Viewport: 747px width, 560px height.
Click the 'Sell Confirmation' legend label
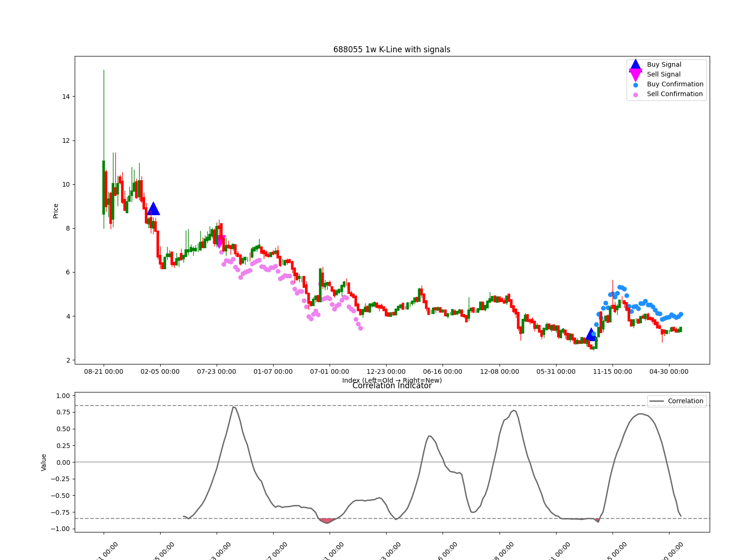click(675, 94)
